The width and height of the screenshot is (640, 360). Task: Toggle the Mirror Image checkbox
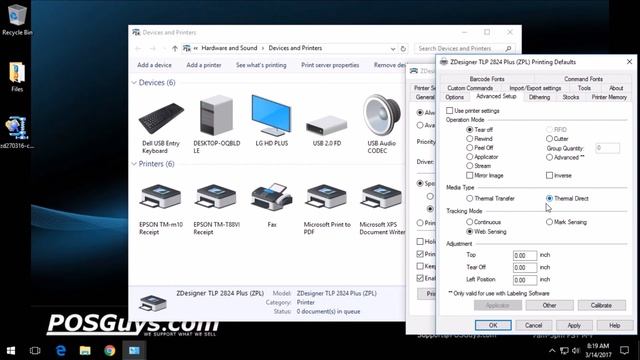[x=469, y=176]
